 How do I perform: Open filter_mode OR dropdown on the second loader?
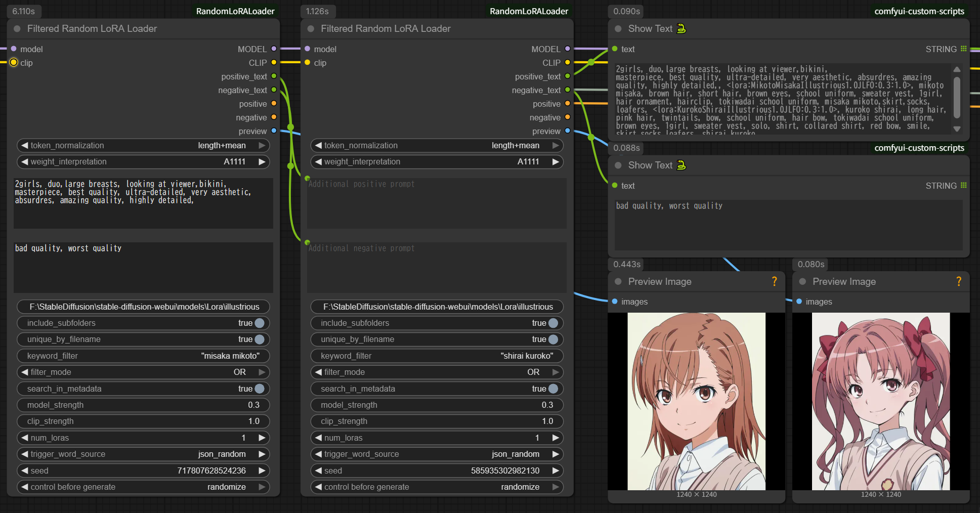coord(437,372)
